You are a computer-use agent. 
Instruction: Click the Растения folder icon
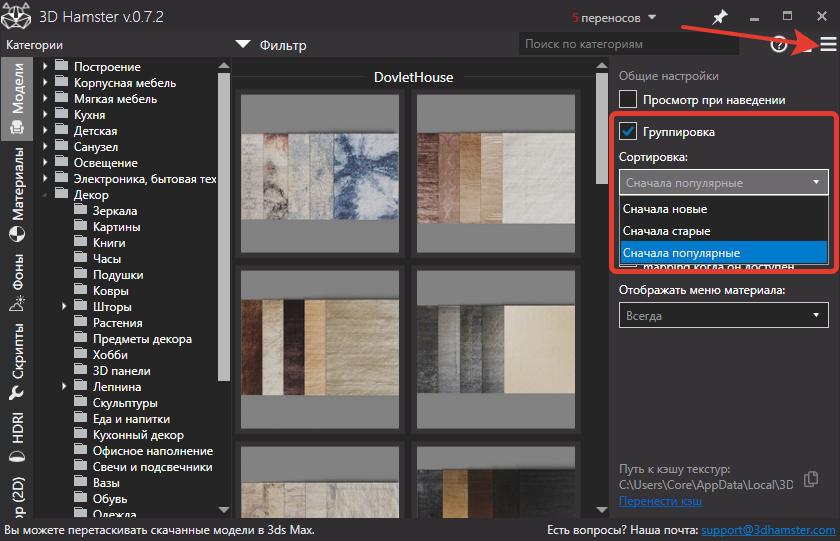80,322
